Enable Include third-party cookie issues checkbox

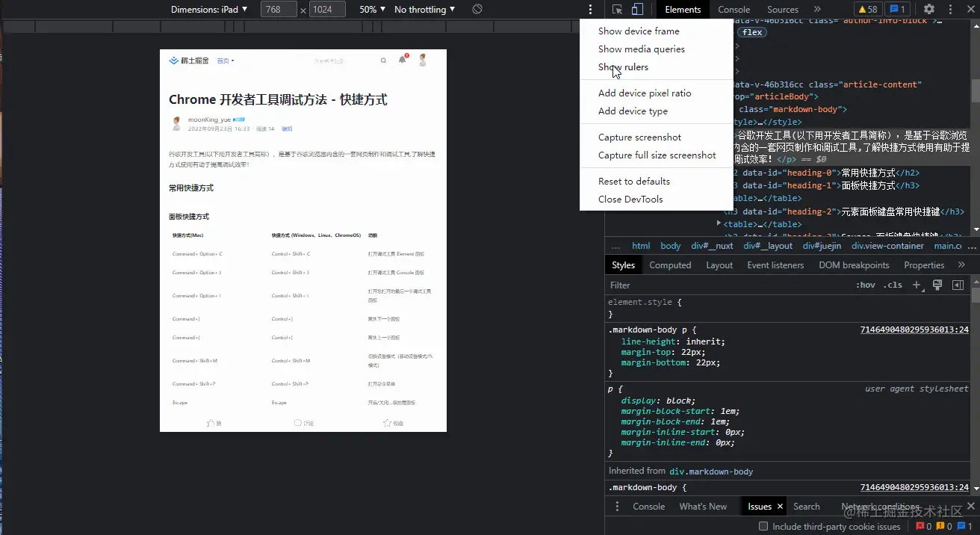coord(763,527)
